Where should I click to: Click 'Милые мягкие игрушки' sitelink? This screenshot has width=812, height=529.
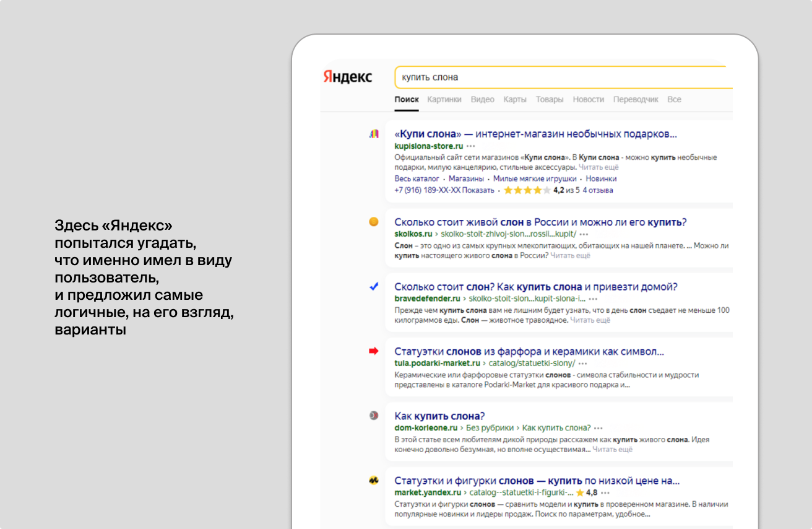535,178
